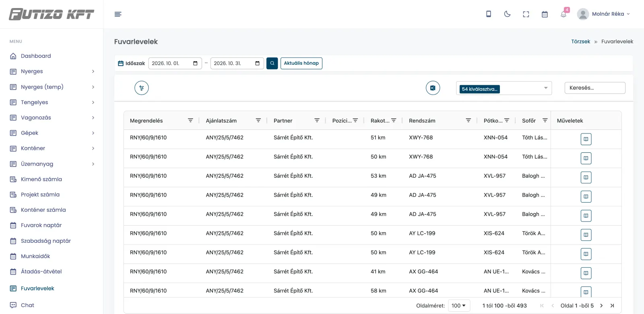
Task: Search the selected date range
Action: tap(272, 63)
